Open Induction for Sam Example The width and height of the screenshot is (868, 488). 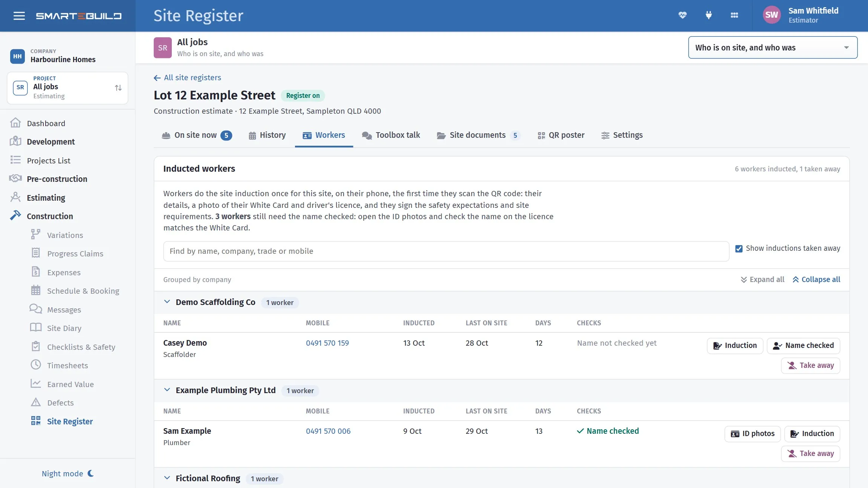(812, 434)
